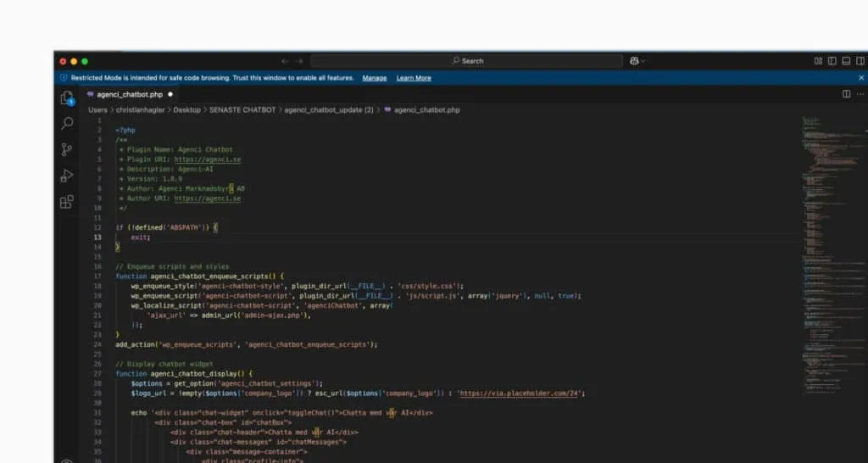Viewport: 868px width, 463px height.
Task: Click the chat-messages div code line
Action: tap(258, 442)
